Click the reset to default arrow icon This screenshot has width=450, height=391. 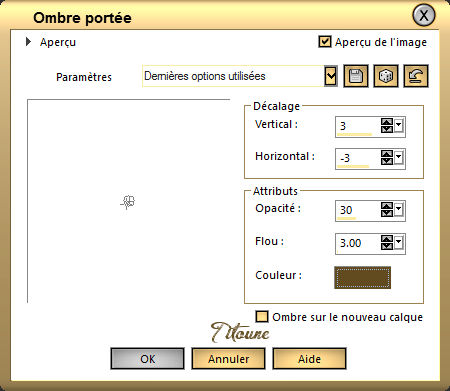[416, 76]
